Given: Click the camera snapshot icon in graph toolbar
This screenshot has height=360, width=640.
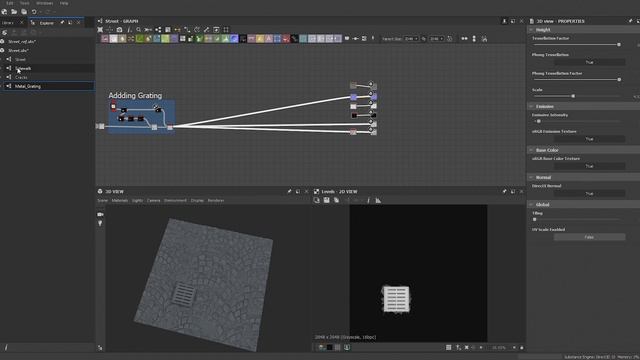Looking at the screenshot, I should coord(119,30).
